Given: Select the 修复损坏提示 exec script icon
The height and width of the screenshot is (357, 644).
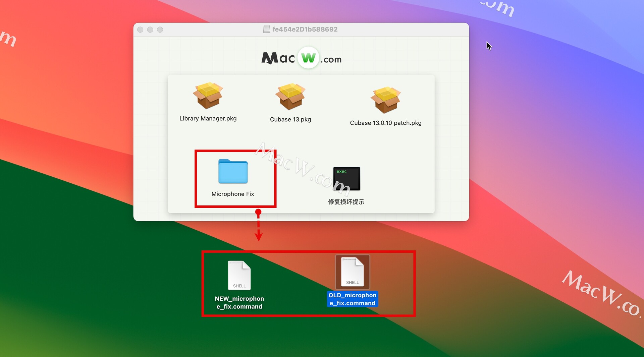Looking at the screenshot, I should (x=346, y=179).
